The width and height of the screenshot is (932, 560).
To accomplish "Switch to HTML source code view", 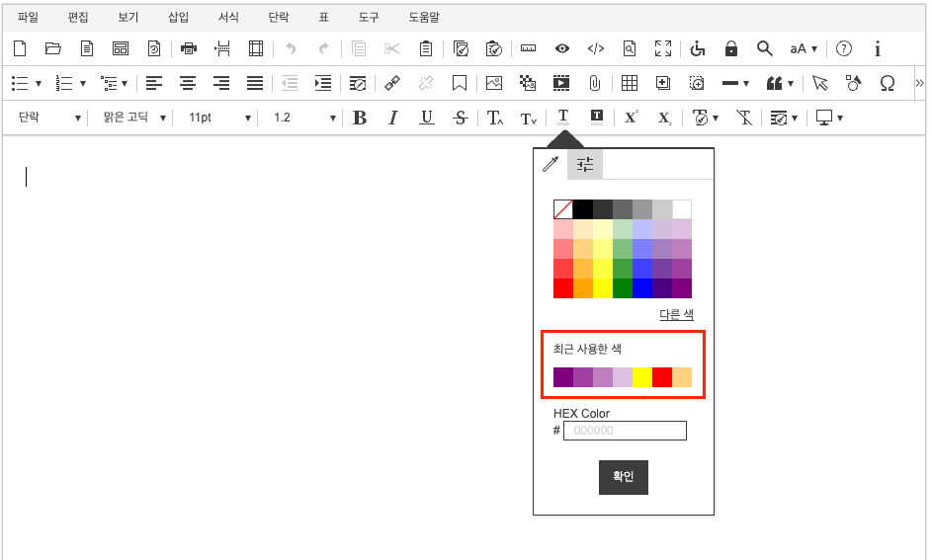I will tap(595, 48).
